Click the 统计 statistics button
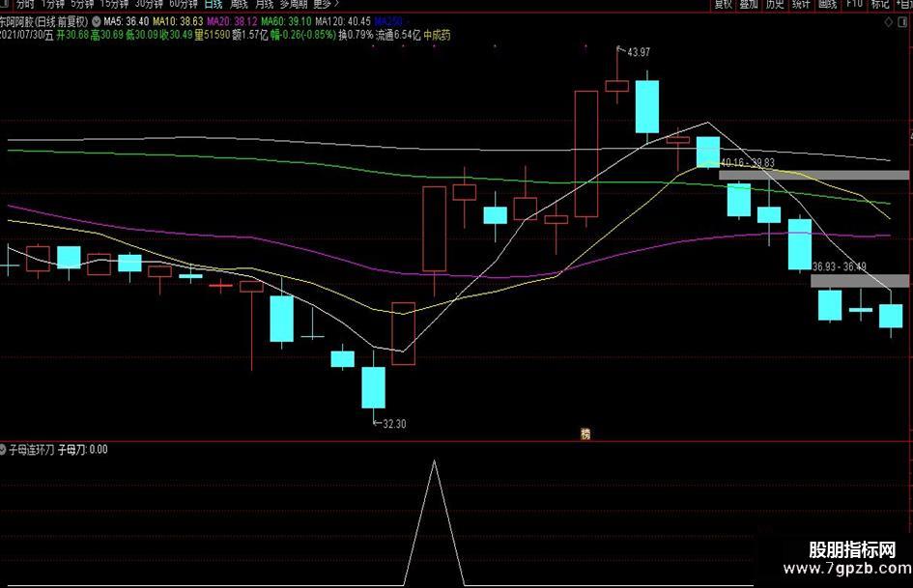Screen dimensions: 913x588 pos(801,4)
